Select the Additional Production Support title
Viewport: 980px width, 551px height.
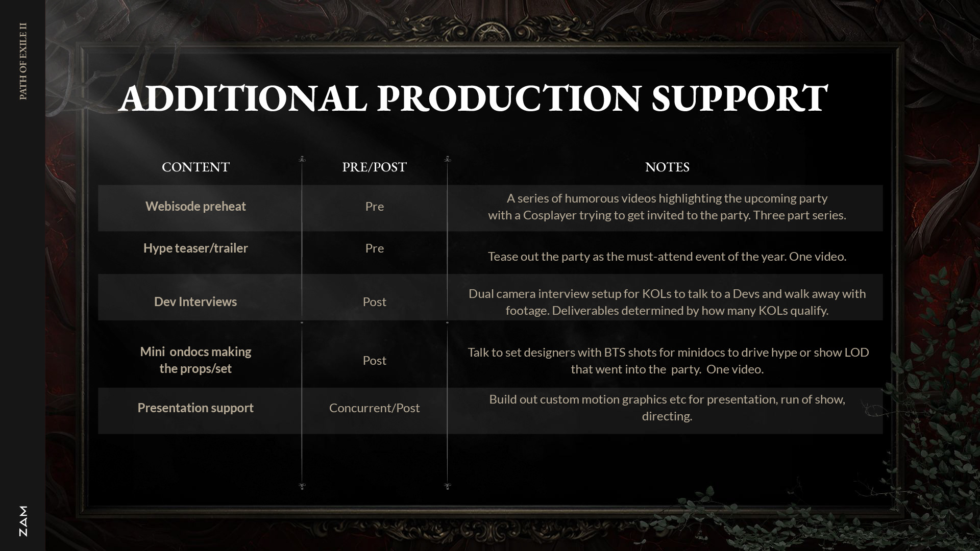pyautogui.click(x=473, y=97)
